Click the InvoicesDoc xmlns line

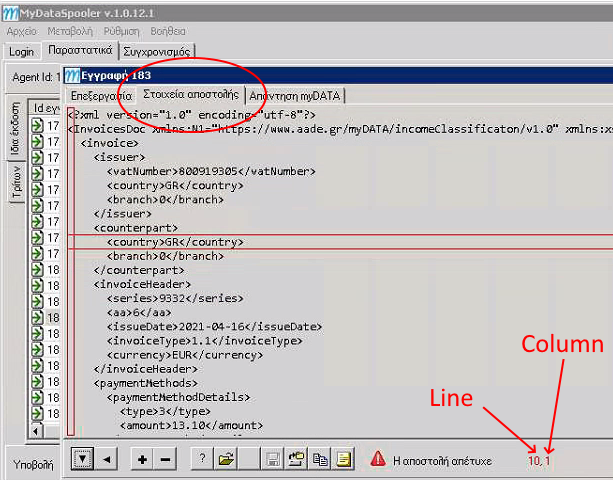click(x=340, y=129)
